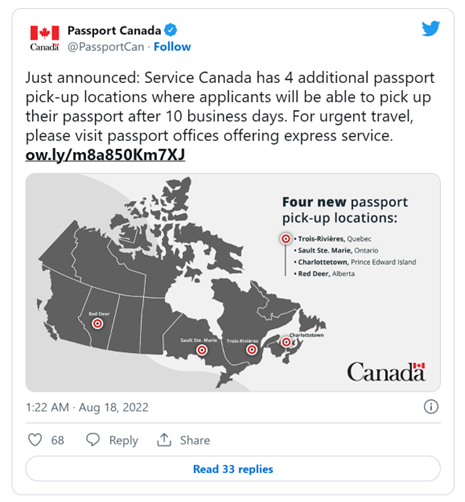Follow the Passport Canada account

point(172,47)
